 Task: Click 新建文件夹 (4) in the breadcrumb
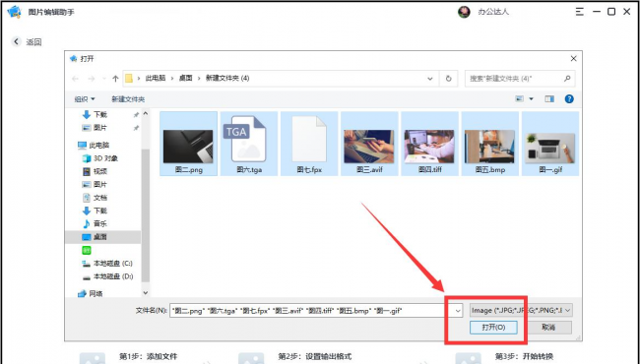point(227,78)
